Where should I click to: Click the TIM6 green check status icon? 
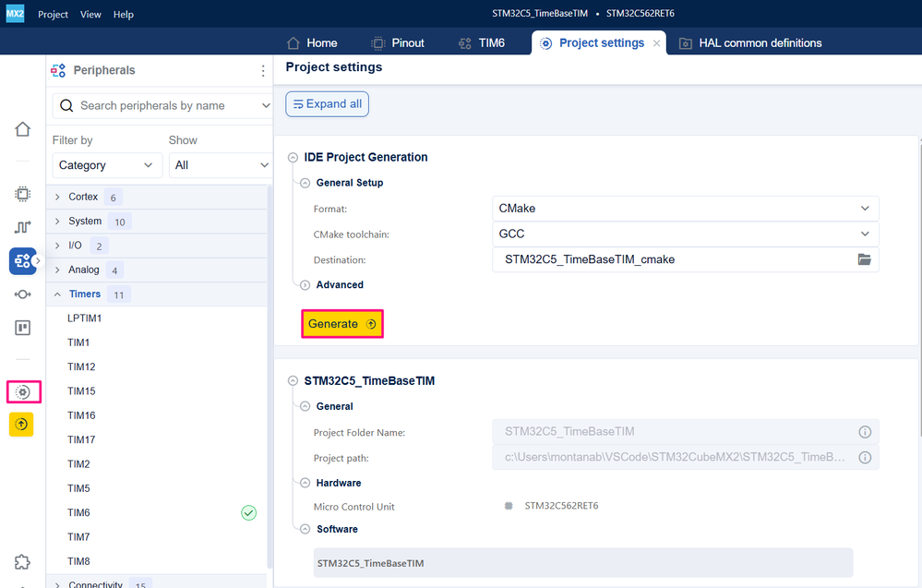[249, 512]
